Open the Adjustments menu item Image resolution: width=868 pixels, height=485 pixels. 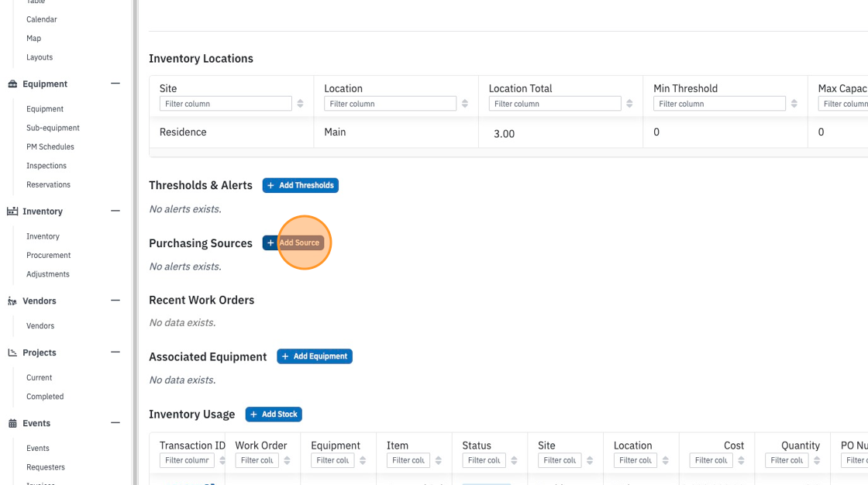(47, 274)
